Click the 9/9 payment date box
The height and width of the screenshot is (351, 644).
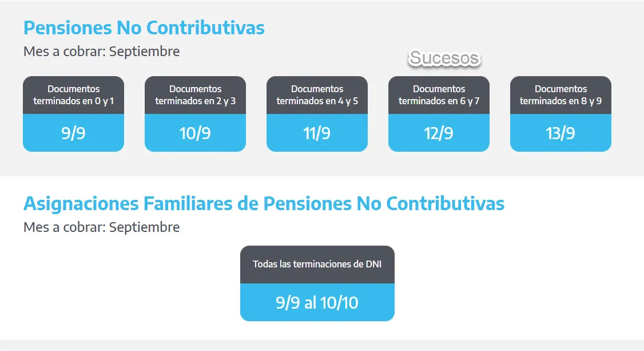pos(73,133)
